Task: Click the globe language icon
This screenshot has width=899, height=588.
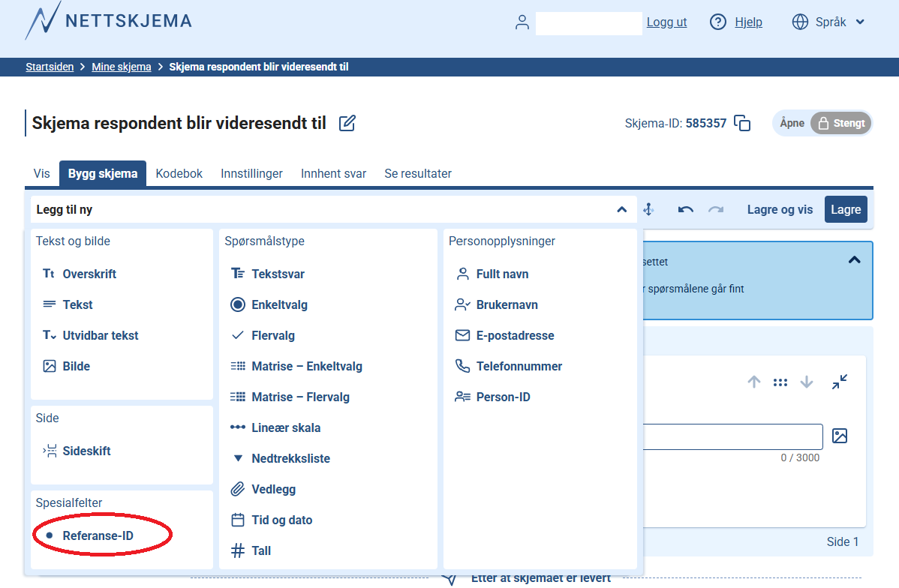Action: click(x=800, y=22)
